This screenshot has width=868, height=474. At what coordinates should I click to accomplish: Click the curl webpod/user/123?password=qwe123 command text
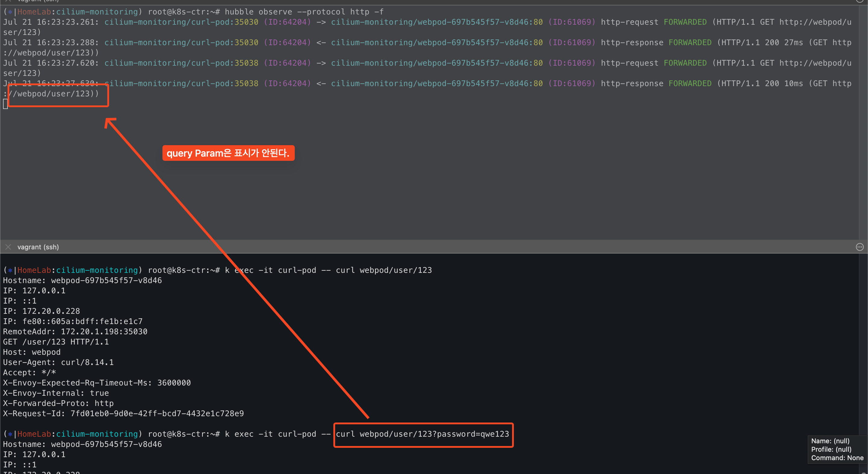click(x=422, y=434)
